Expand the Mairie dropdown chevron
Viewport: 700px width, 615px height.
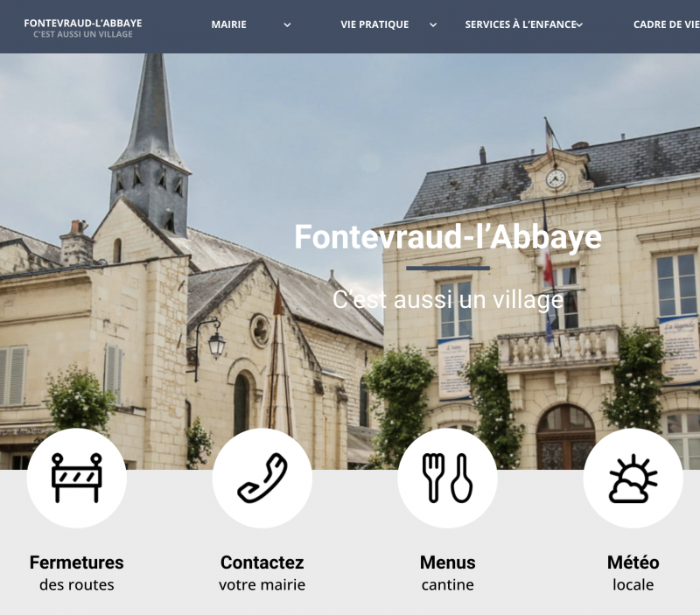tap(288, 25)
